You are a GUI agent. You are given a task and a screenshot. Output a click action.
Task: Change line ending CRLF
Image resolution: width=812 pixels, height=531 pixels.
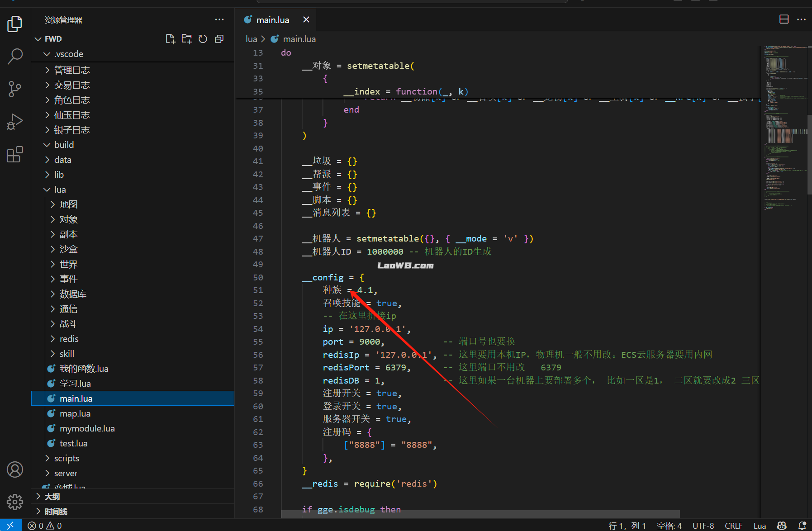click(733, 526)
